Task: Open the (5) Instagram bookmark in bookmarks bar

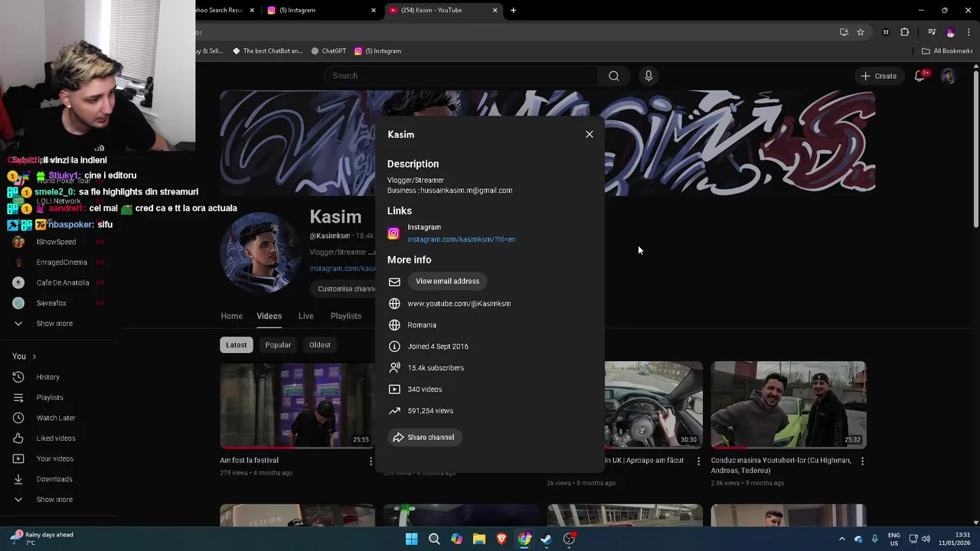Action: pos(378,51)
